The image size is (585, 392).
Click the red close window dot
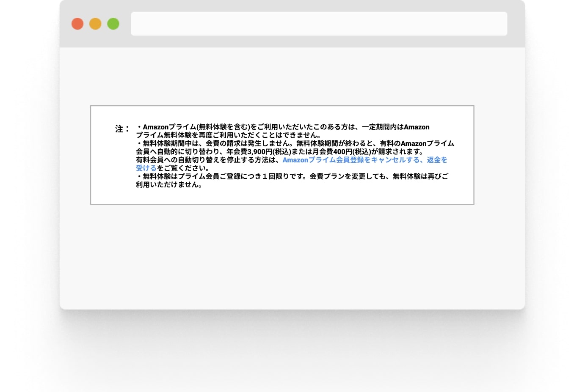click(x=77, y=24)
